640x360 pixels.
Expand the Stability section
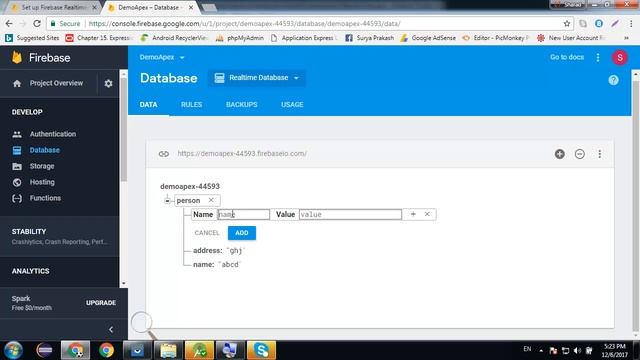(x=60, y=236)
